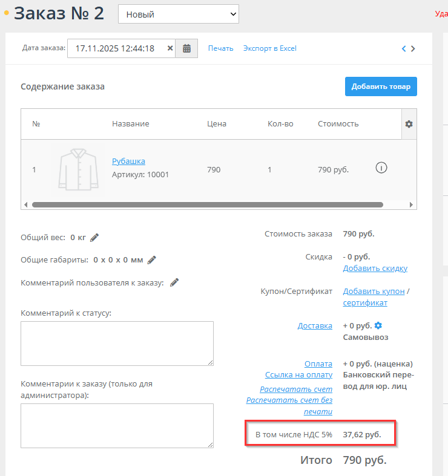
Task: Go to next order with right chevron
Action: click(413, 49)
